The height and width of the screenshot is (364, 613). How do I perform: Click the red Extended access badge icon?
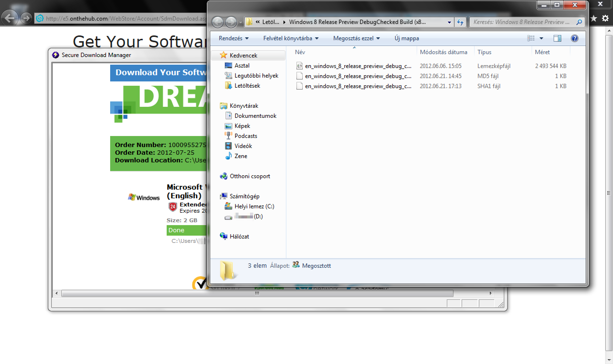click(173, 207)
